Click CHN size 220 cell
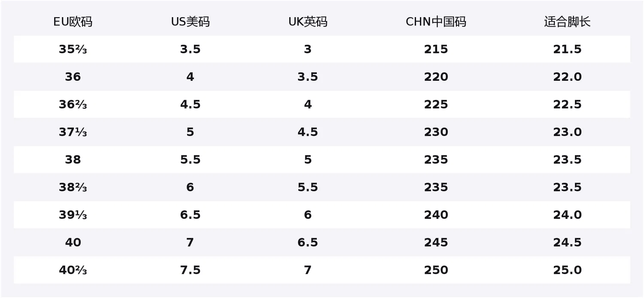Screen dimensions: 644x298 coord(436,77)
